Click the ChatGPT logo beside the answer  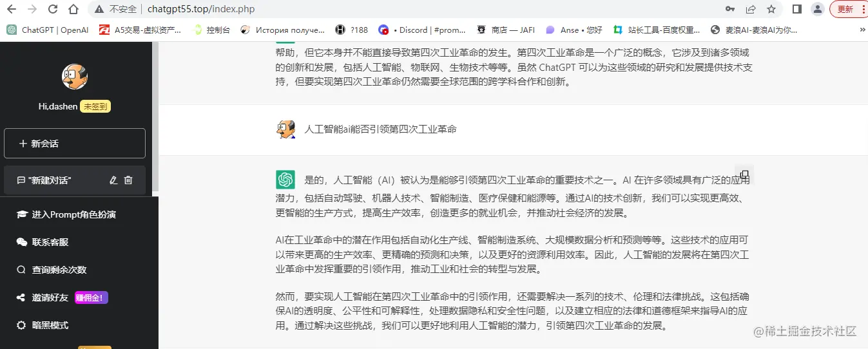[285, 180]
